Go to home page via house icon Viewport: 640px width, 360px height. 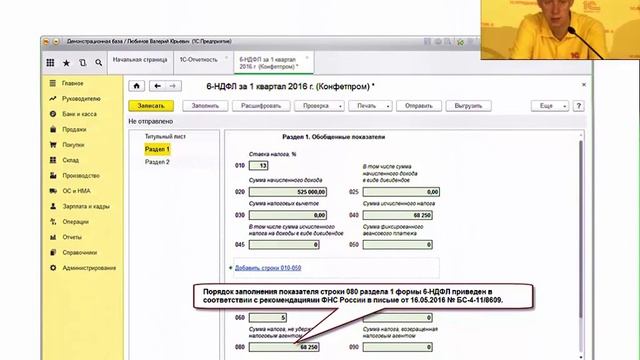pyautogui.click(x=137, y=86)
